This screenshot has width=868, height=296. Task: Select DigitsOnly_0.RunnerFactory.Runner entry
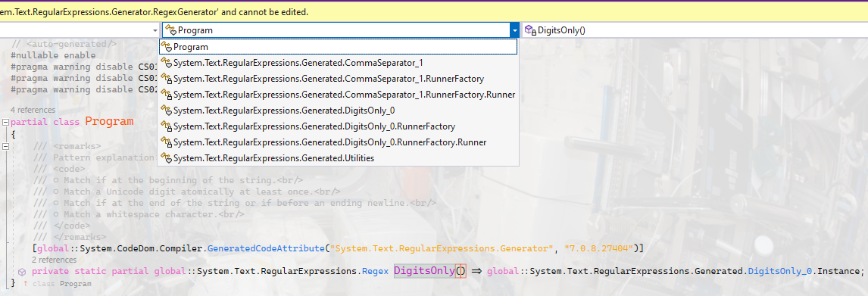click(x=338, y=142)
